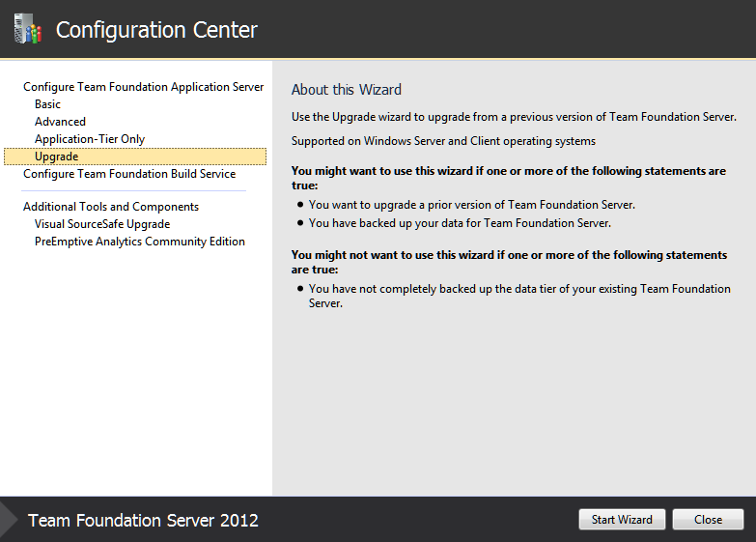Click 'You might not want to use' heading

pyautogui.click(x=509, y=262)
